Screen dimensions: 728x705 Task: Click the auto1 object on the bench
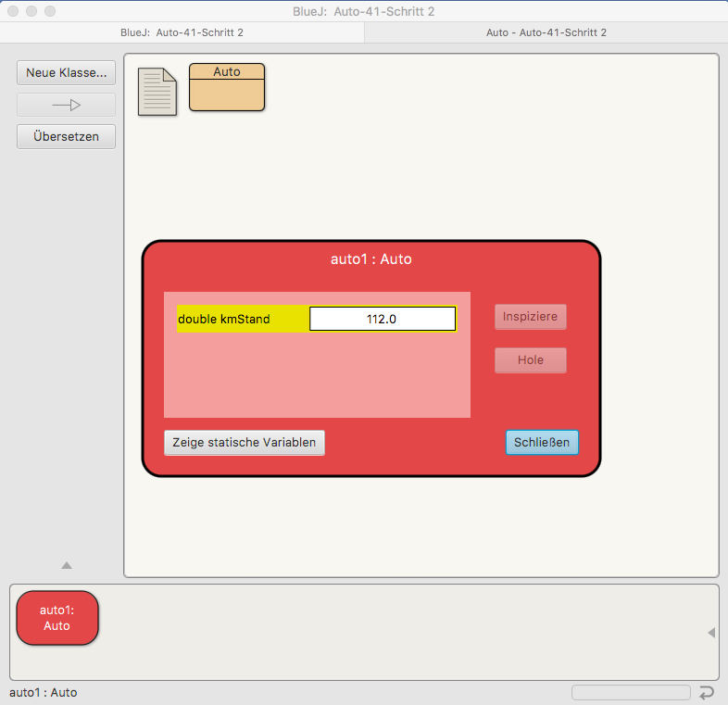[x=57, y=618]
